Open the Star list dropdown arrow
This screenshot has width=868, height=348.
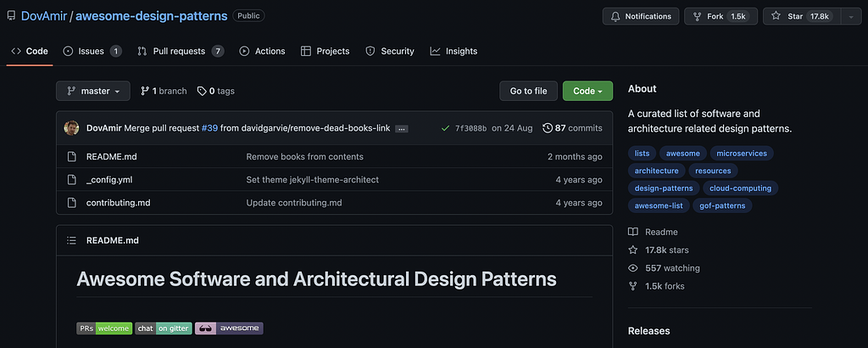(x=850, y=16)
